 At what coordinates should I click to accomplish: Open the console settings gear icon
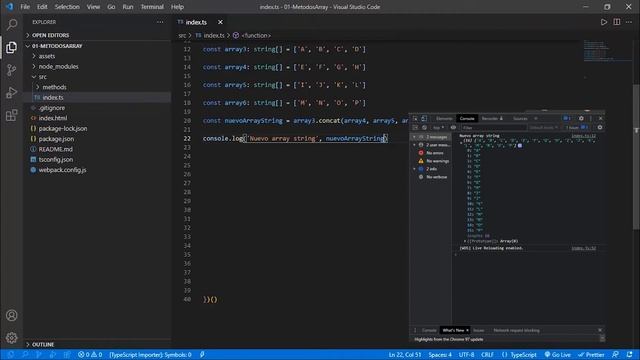600,127
